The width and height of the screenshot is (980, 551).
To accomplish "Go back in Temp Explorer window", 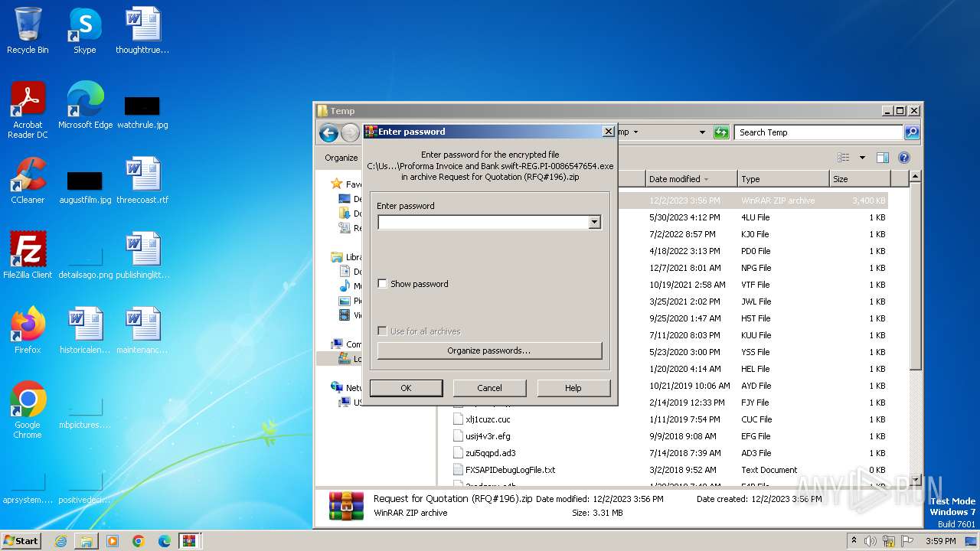I will [329, 133].
